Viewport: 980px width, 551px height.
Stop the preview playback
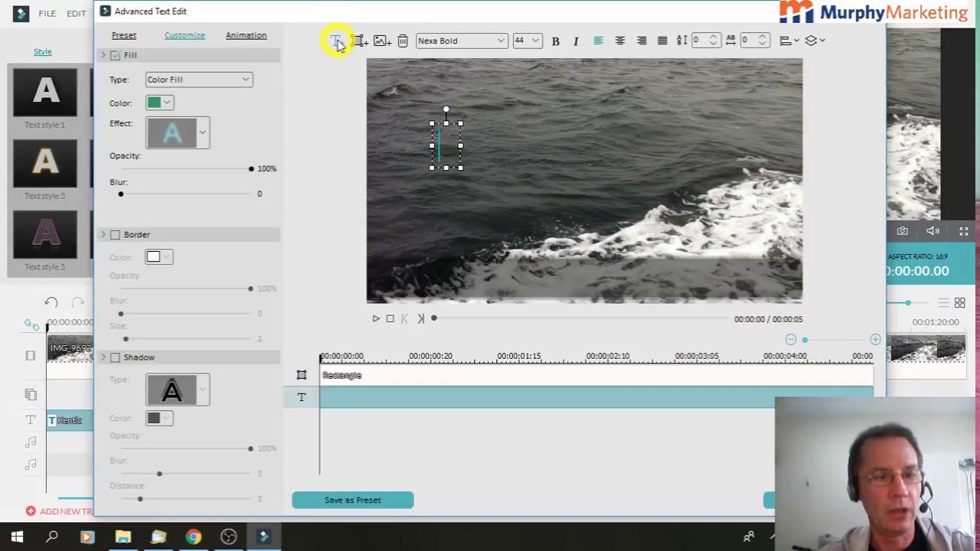click(390, 318)
